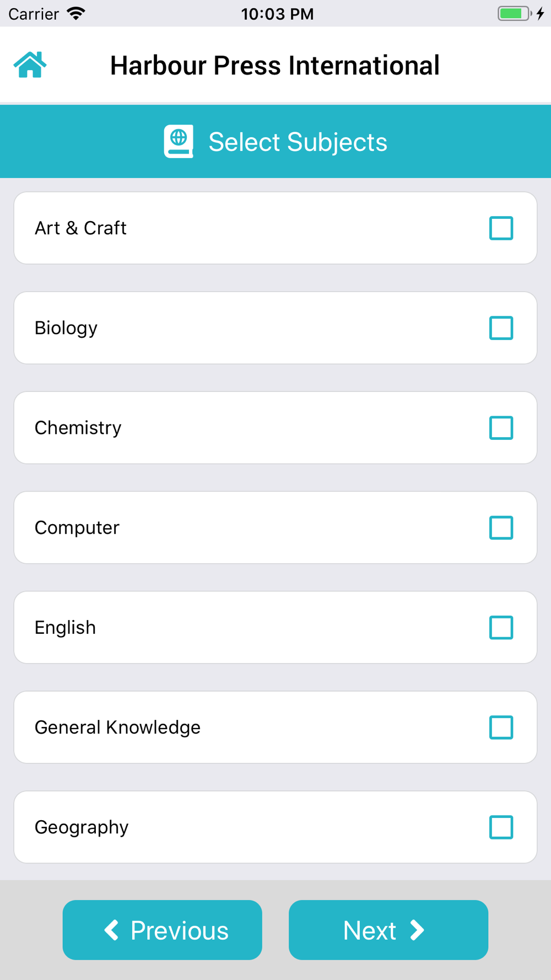Tap the Wi-Fi status icon

[x=76, y=14]
